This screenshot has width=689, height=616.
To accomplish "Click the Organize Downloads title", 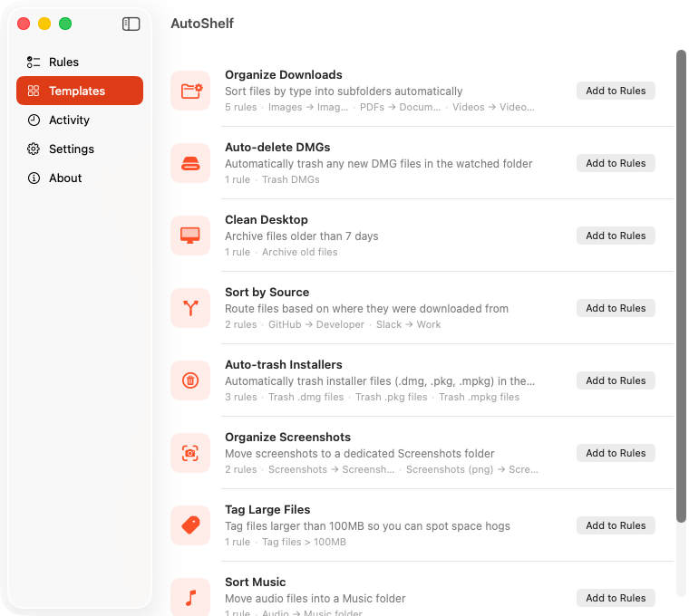I will pyautogui.click(x=284, y=74).
